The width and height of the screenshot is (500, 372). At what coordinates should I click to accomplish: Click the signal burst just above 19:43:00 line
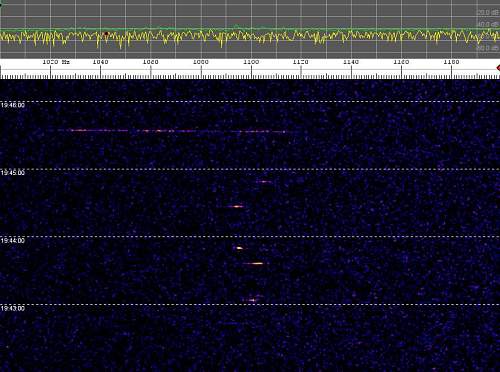[x=253, y=300]
